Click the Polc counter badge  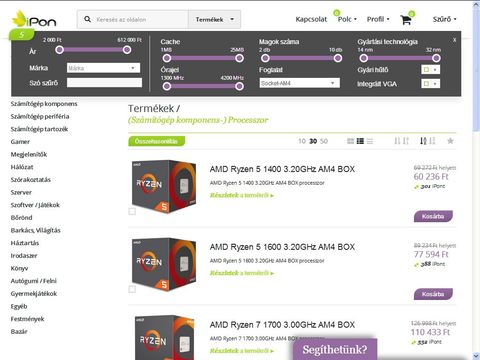[336, 13]
